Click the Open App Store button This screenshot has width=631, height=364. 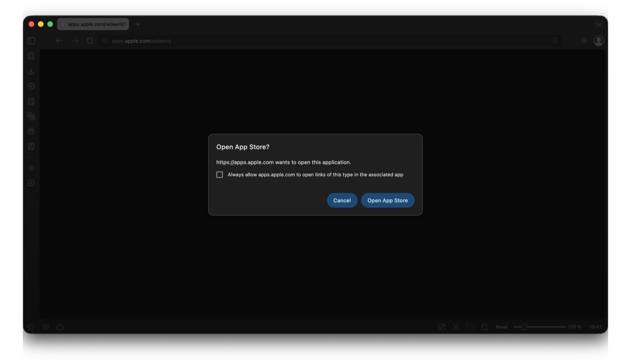pyautogui.click(x=388, y=200)
